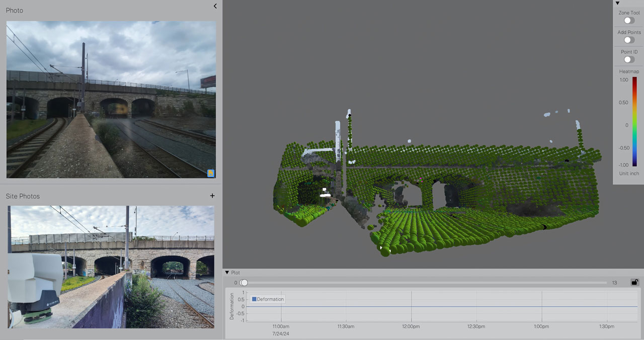The height and width of the screenshot is (340, 644).
Task: Click the unlock padlock icon in Plot
Action: 634,283
